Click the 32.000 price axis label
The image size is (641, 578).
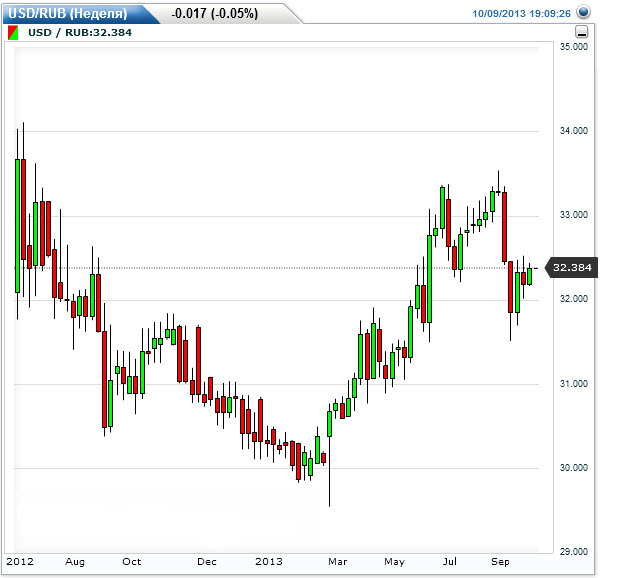click(574, 299)
